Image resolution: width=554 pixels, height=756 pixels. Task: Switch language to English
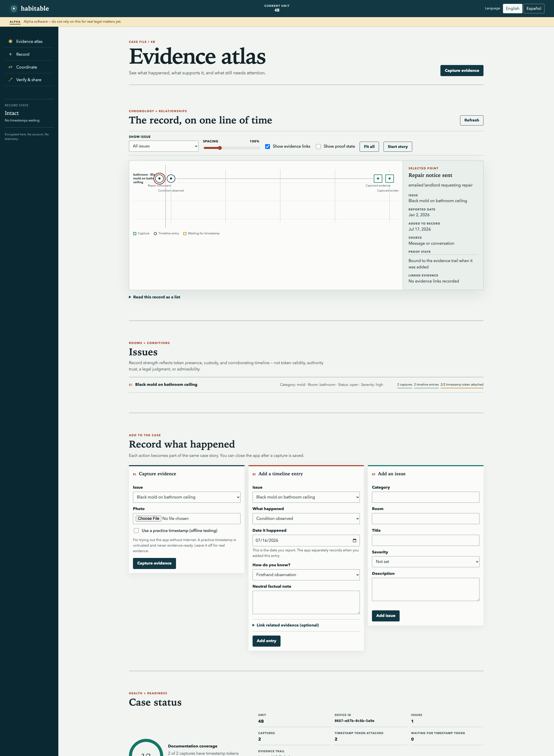pos(512,8)
